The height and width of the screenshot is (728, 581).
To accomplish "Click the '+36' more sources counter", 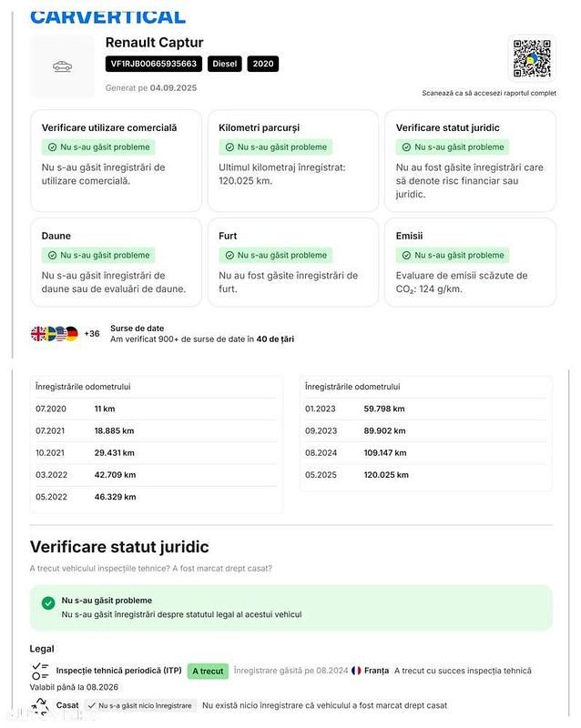I will (92, 334).
